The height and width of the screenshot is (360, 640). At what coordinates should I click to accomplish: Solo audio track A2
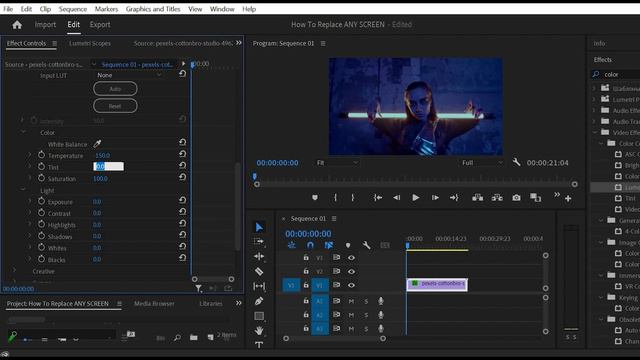[x=366, y=315]
